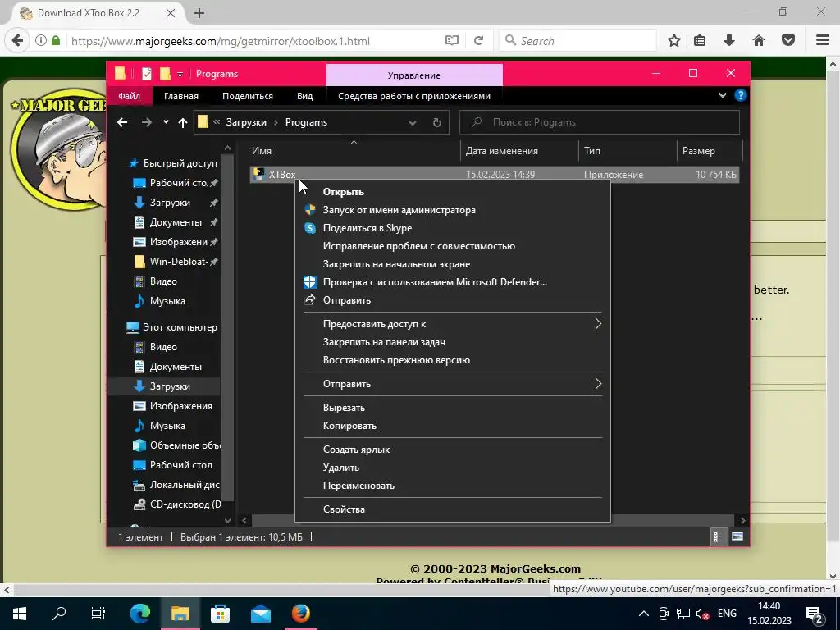Open Средства работы с приложениями tab
Image resolution: width=840 pixels, height=630 pixels.
tap(414, 96)
